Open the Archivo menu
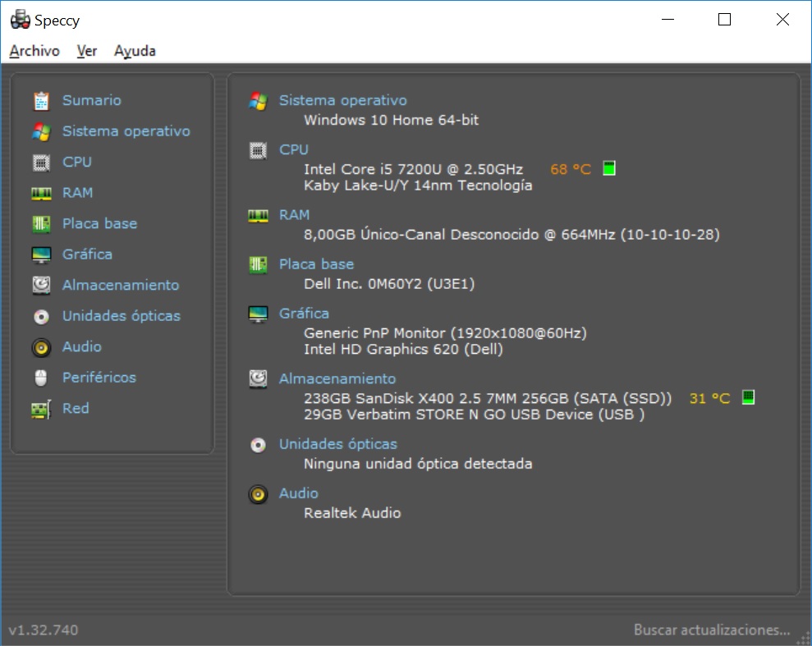812x646 pixels. coord(34,51)
